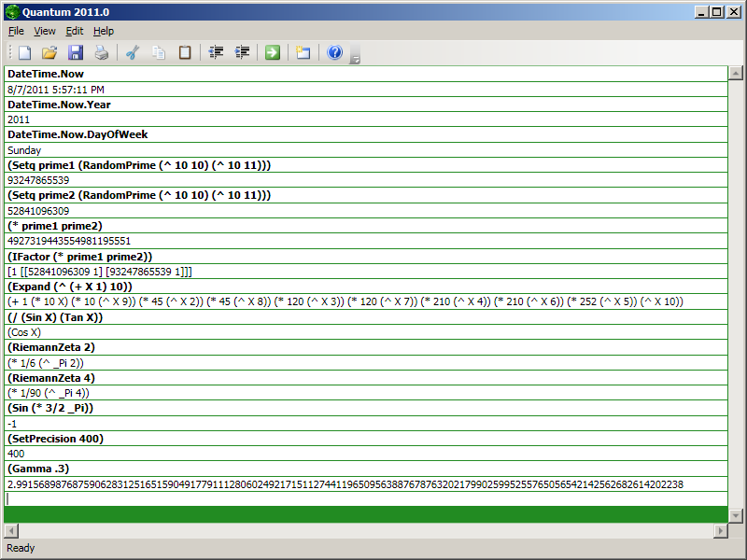Click the new window icon with star
The image size is (747, 560).
(x=303, y=52)
